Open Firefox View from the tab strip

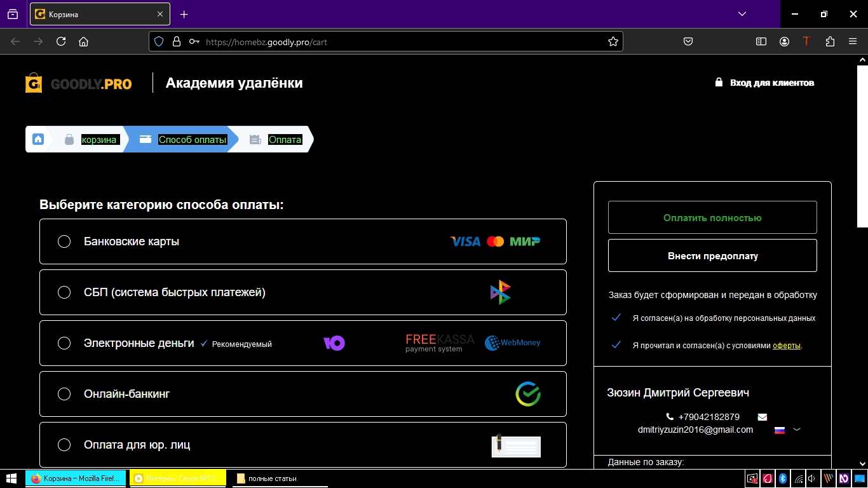(13, 14)
